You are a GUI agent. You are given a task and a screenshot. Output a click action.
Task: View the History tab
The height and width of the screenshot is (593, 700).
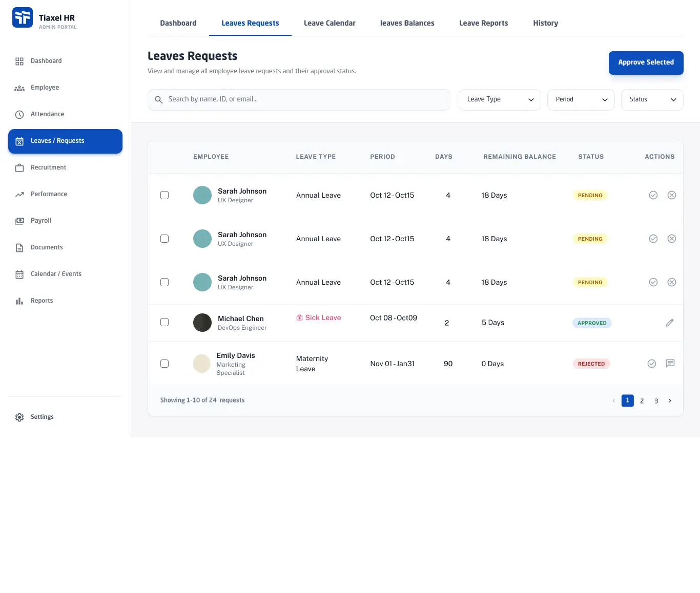click(x=546, y=23)
